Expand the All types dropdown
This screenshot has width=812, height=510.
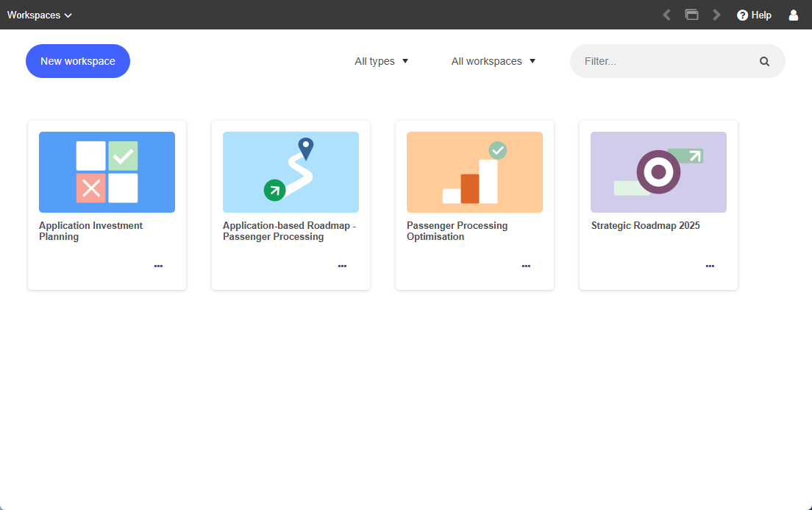pos(381,61)
